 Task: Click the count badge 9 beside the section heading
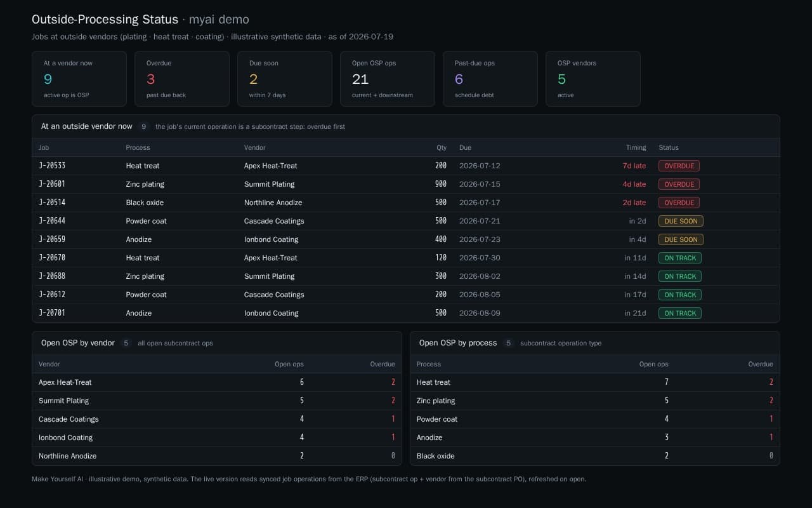click(x=144, y=126)
